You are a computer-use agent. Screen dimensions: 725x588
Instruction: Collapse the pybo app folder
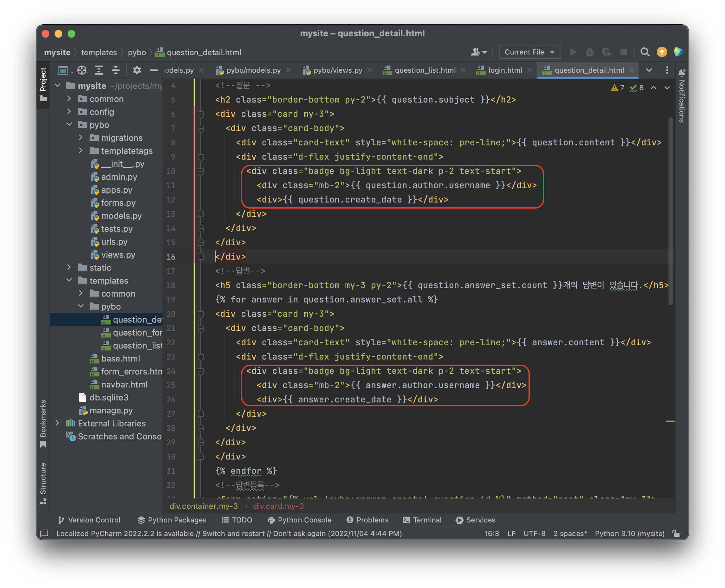[69, 125]
